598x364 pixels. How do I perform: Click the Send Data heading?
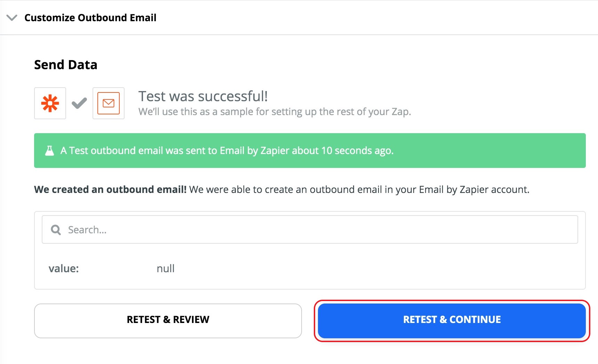tap(66, 65)
